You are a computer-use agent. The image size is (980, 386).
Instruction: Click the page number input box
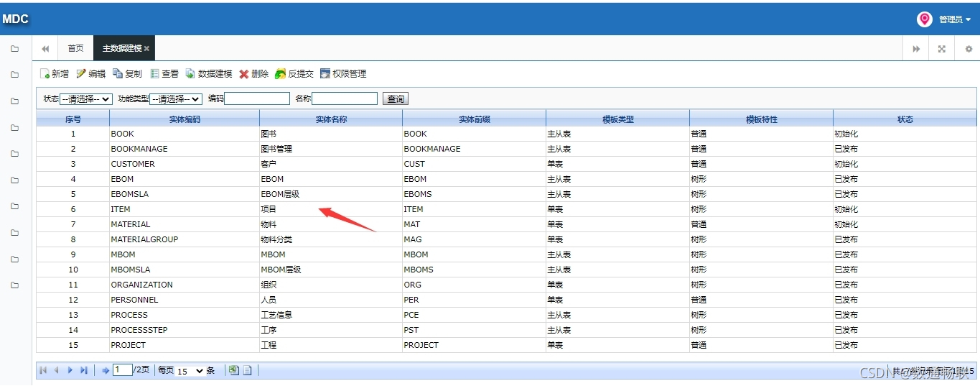pyautogui.click(x=123, y=370)
